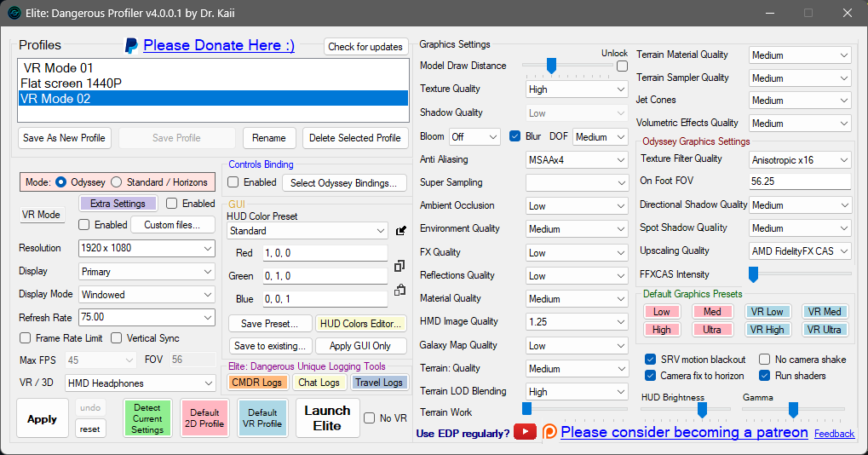868x455 pixels.
Task: Enable the Custom files checkbox
Action: [x=84, y=225]
